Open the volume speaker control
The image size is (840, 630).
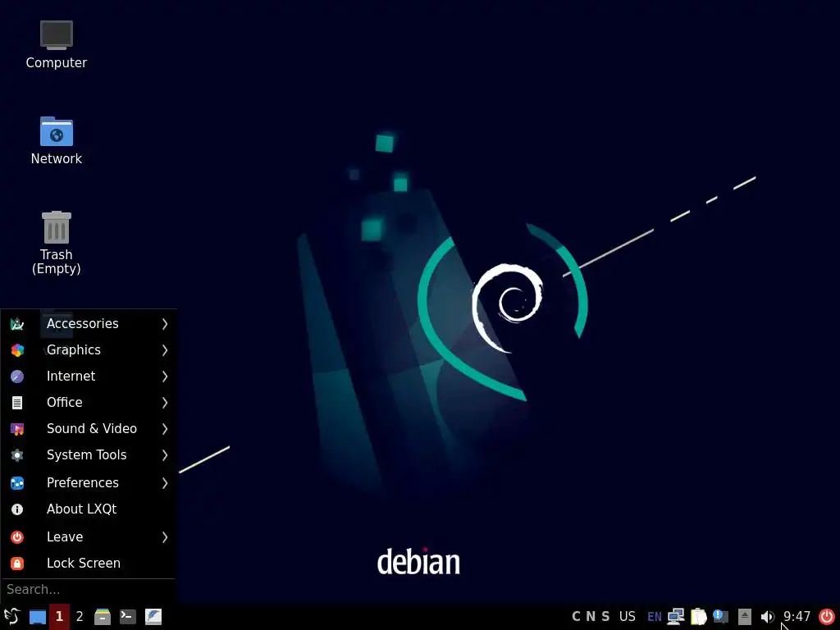767,617
